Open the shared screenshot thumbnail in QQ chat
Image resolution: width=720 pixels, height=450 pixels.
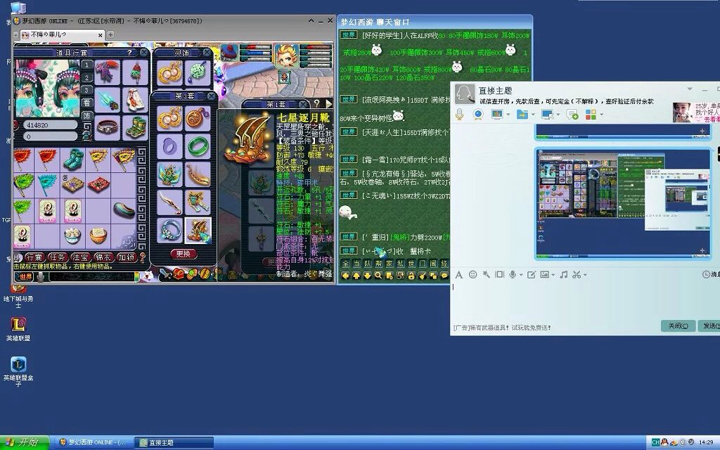pyautogui.click(x=623, y=204)
